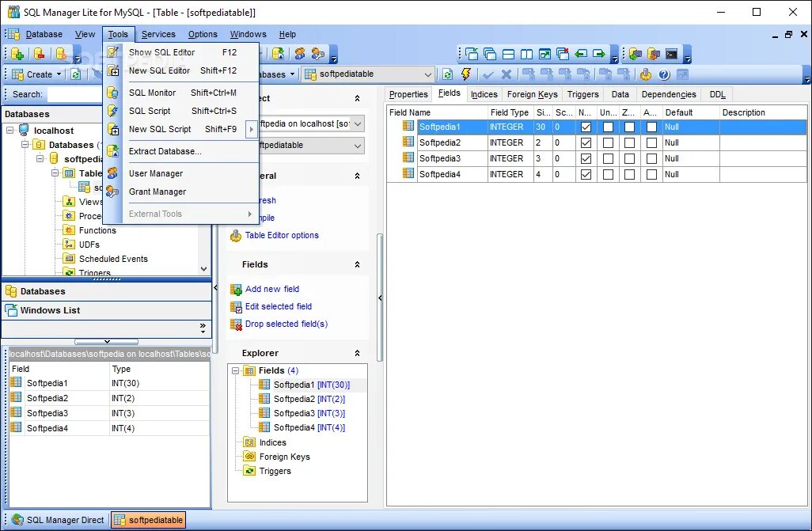Click refresh icon beside the Create button
Screen dimensions: 812x531
76,74
